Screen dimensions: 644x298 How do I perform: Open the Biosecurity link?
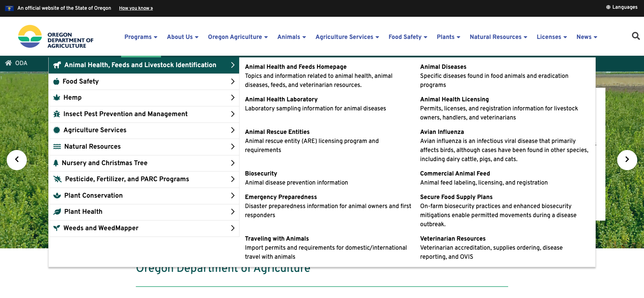261,173
